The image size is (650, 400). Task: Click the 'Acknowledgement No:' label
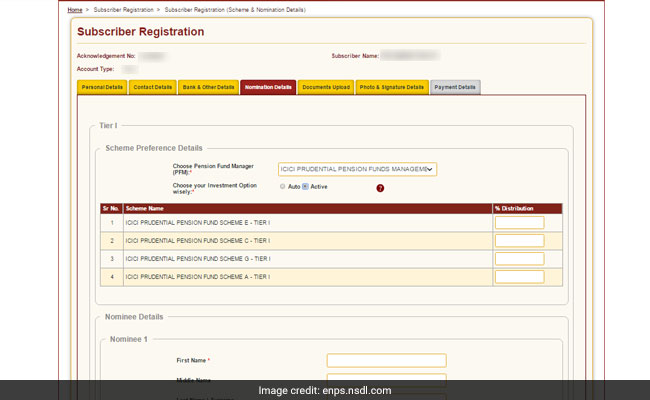click(106, 56)
